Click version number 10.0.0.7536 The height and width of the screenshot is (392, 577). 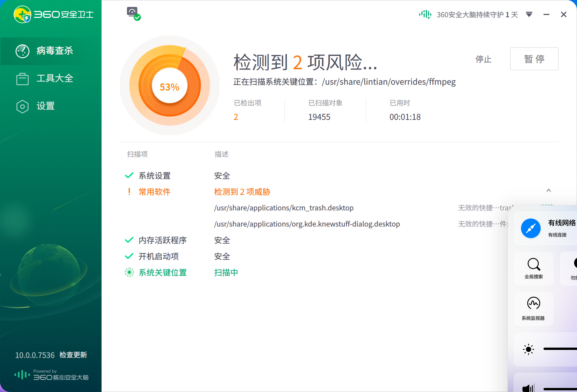(x=35, y=355)
